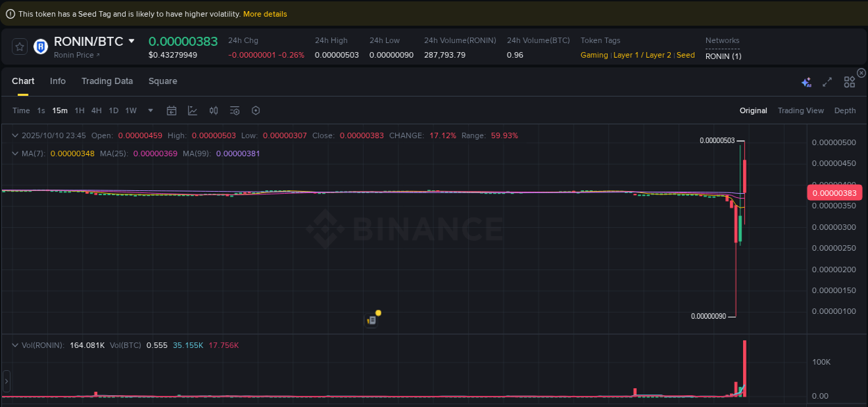
Task: Open the extra timeframes dropdown arrow
Action: point(150,110)
